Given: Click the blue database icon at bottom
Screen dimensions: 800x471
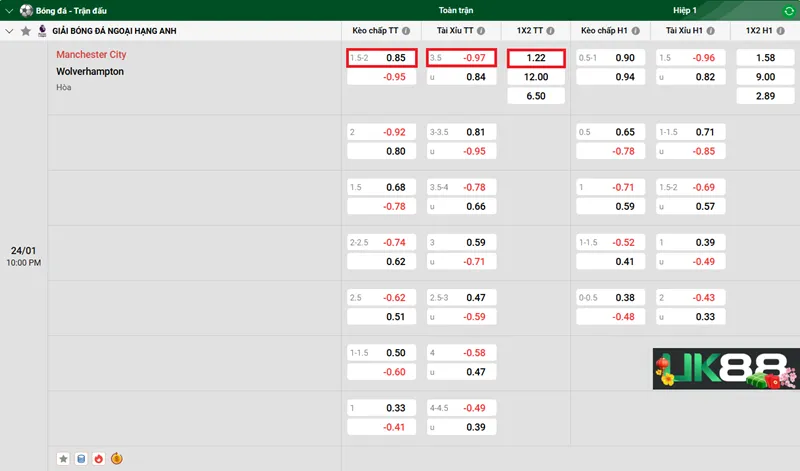Looking at the screenshot, I should (81, 459).
